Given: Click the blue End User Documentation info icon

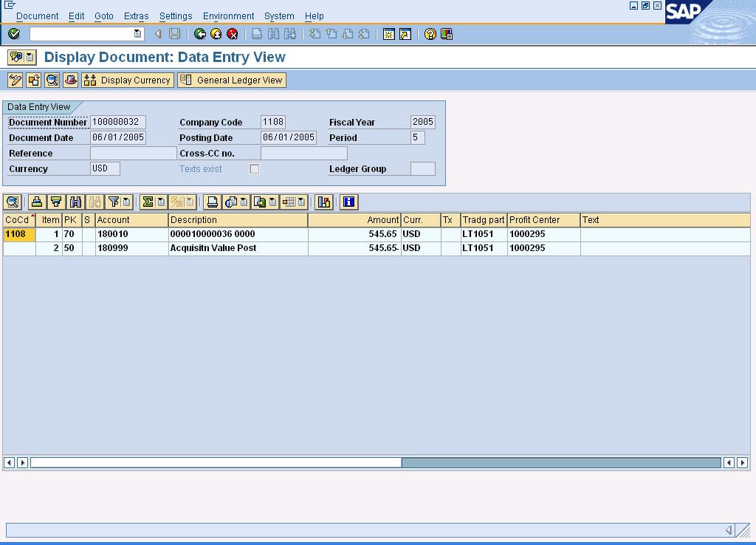Looking at the screenshot, I should pos(349,202).
